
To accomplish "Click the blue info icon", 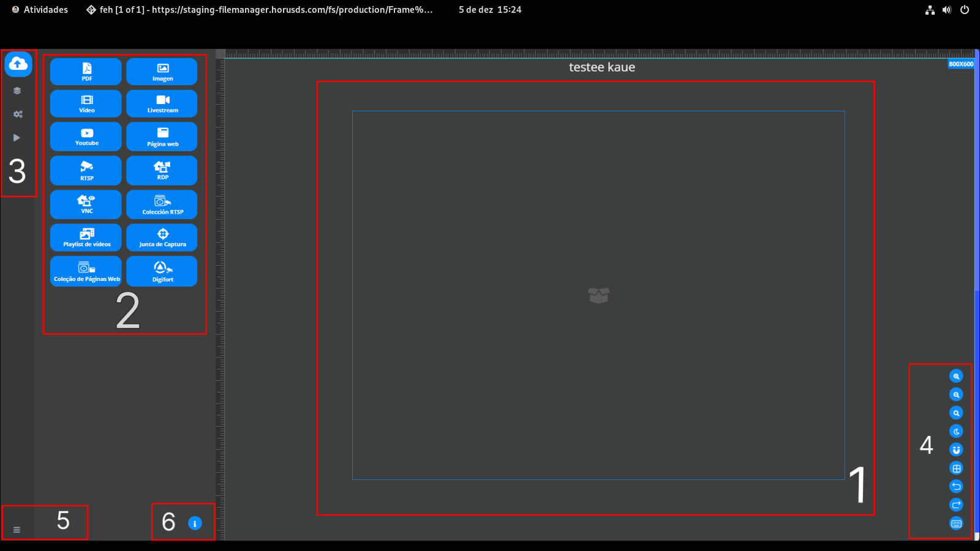I will tap(195, 523).
